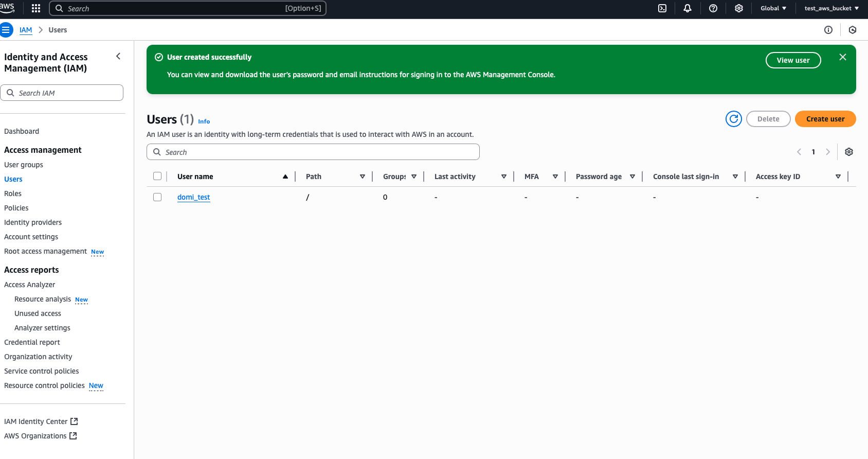
Task: Open Policies in the sidebar
Action: point(16,208)
